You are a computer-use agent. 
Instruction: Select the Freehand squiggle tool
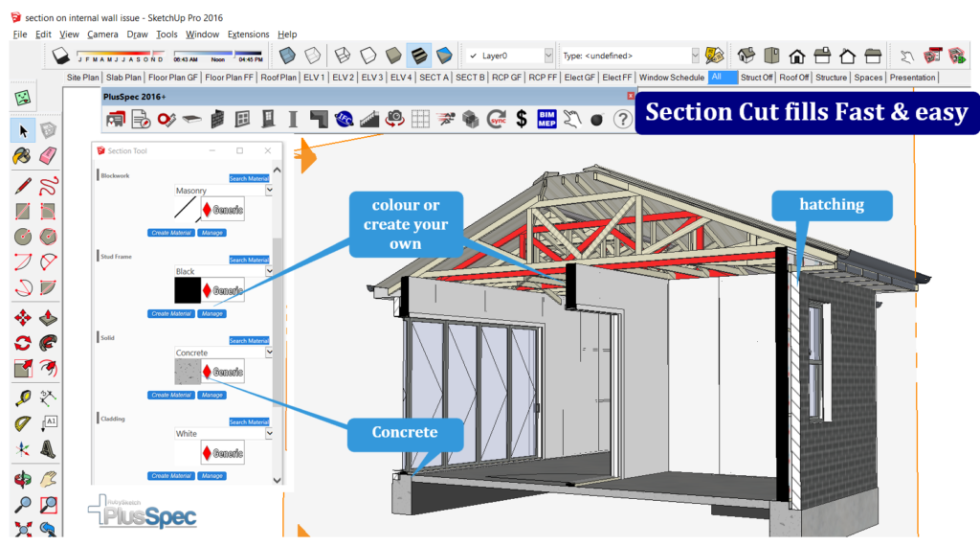(48, 186)
